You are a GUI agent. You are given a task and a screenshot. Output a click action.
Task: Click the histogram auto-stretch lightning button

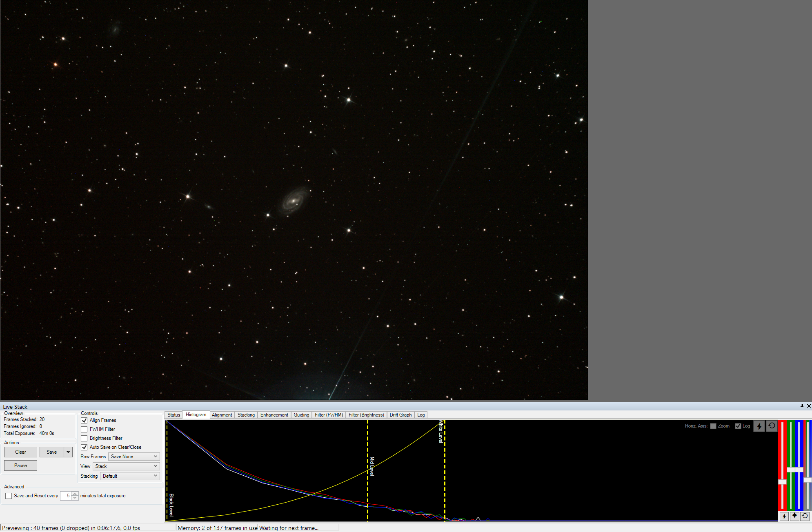tap(759, 426)
